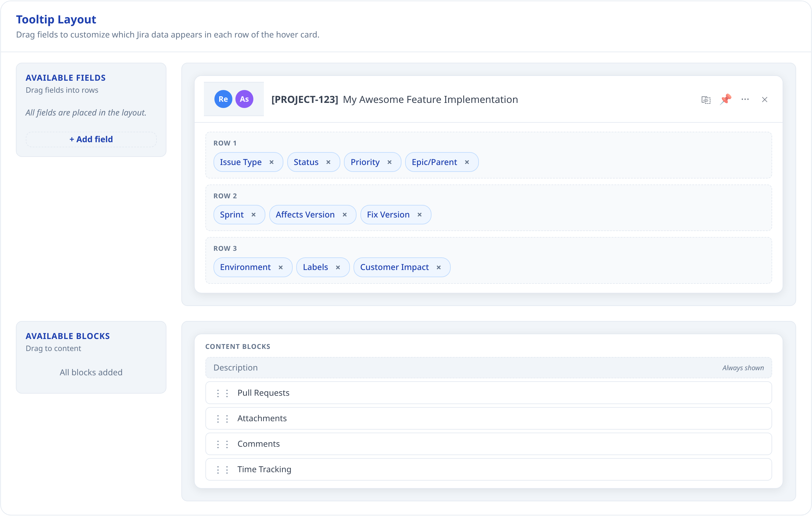This screenshot has width=812, height=516.
Task: Select the Affects Version field chip
Action: click(305, 214)
